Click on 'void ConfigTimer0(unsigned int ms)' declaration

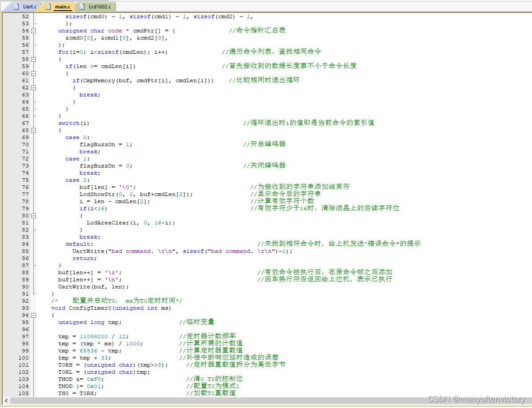tap(111, 308)
